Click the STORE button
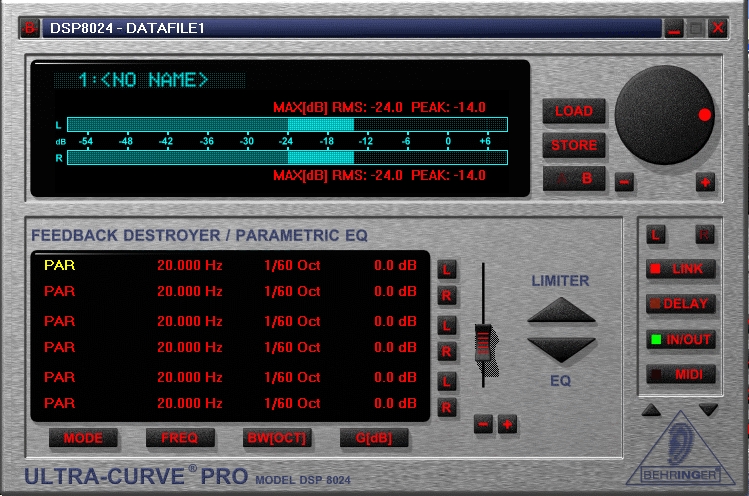Viewport: 749px width, 496px height. (574, 145)
